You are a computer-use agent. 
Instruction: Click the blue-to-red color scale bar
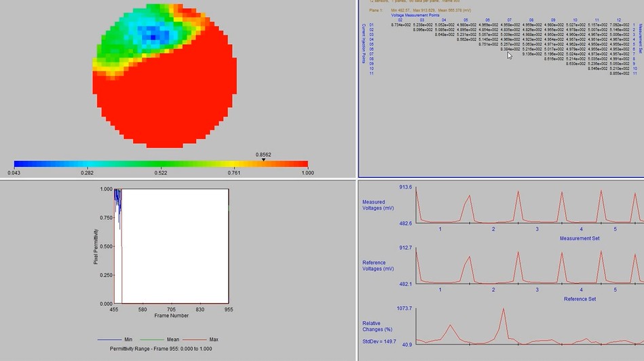coord(161,164)
